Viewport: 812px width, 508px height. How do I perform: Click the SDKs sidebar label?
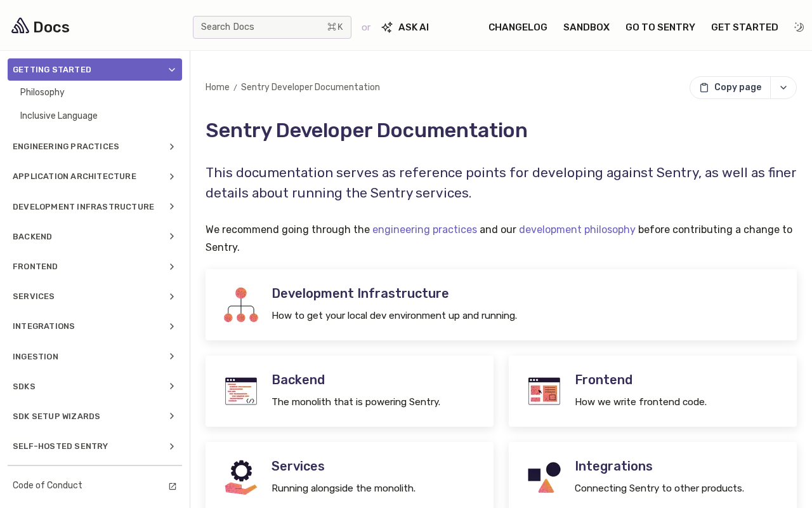pyautogui.click(x=24, y=387)
